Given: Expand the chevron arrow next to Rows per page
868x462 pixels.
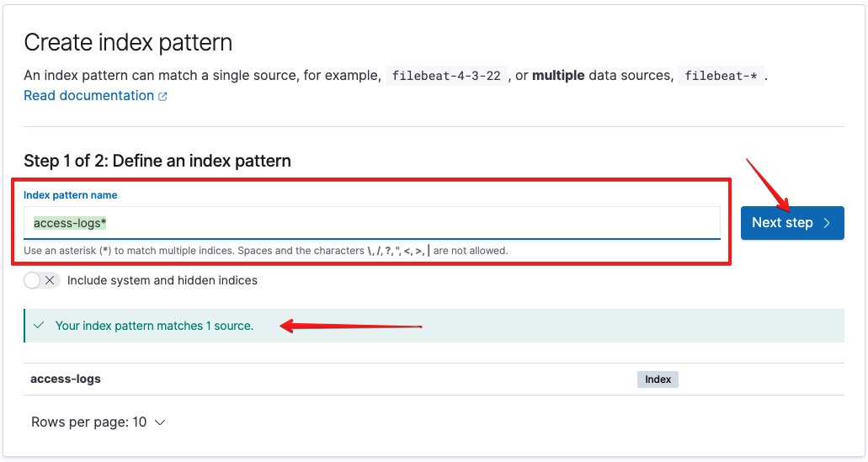Looking at the screenshot, I should coord(160,422).
